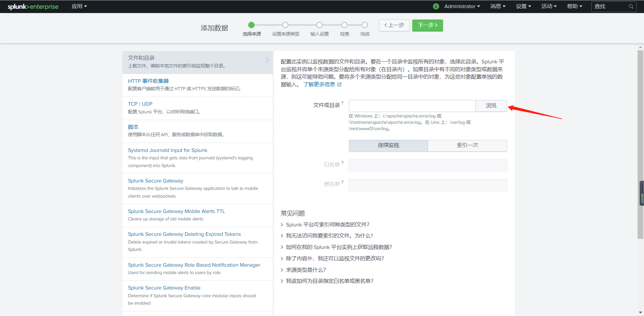This screenshot has width=644, height=316.
Task: Click the external link icon after 了解更多信息
Action: pyautogui.click(x=339, y=85)
